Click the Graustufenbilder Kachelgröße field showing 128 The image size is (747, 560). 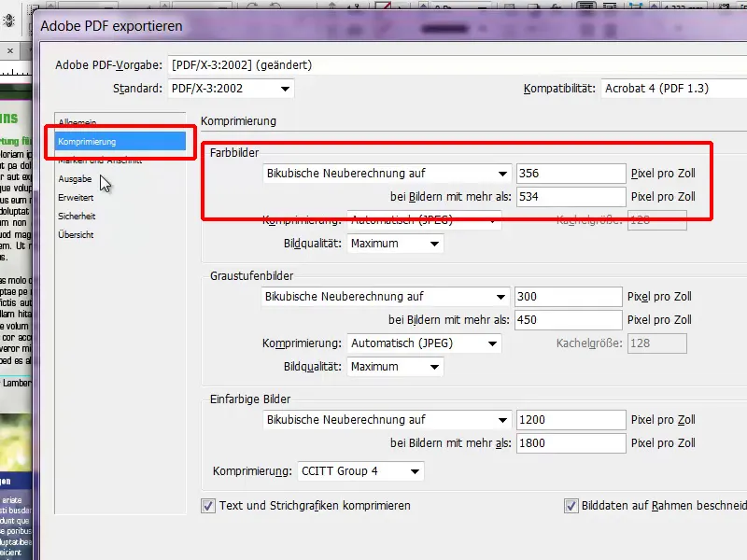pos(657,343)
